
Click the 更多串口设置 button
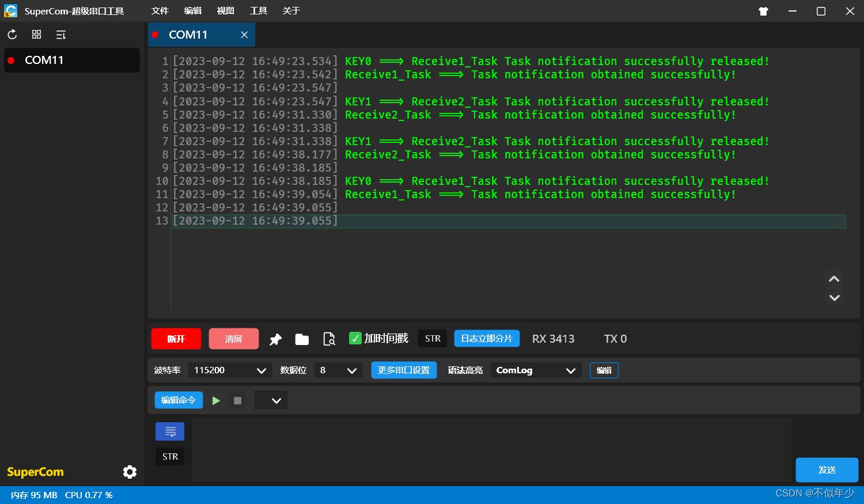(404, 370)
